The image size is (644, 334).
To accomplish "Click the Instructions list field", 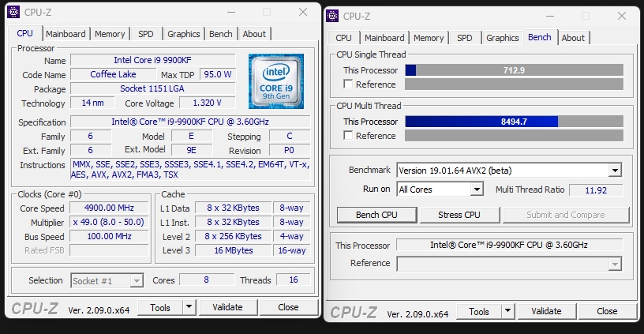I will point(190,169).
